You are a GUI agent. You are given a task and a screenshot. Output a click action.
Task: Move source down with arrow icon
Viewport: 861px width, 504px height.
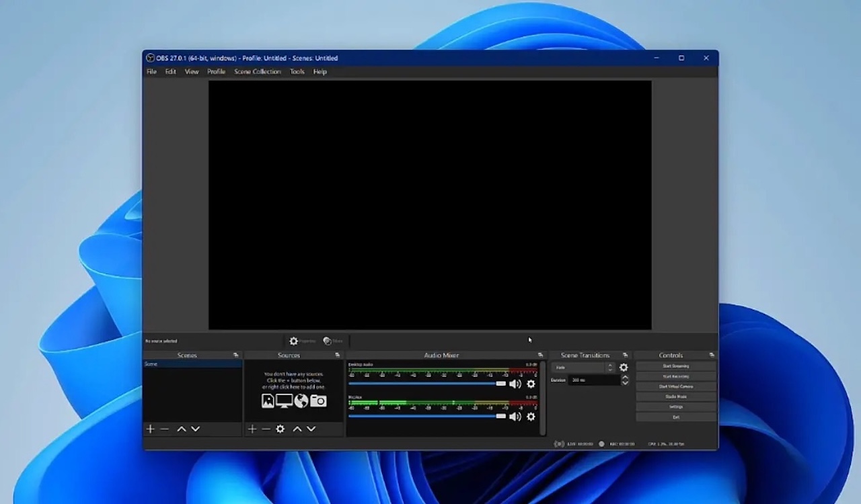coord(311,429)
